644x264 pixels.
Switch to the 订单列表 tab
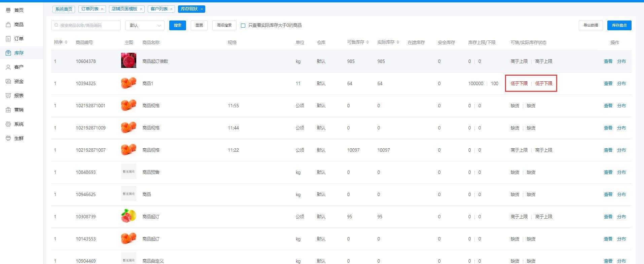(x=90, y=9)
